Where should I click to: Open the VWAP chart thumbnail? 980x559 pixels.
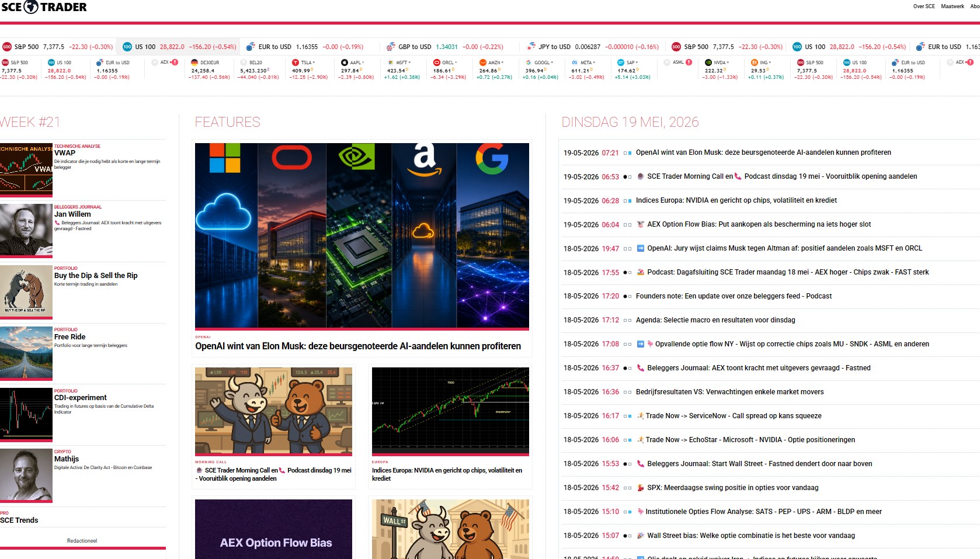coord(26,169)
